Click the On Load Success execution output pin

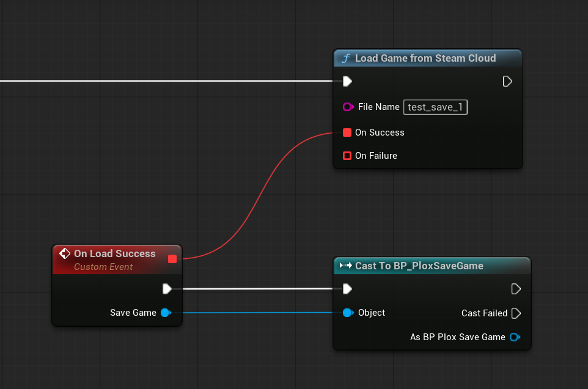coord(167,289)
